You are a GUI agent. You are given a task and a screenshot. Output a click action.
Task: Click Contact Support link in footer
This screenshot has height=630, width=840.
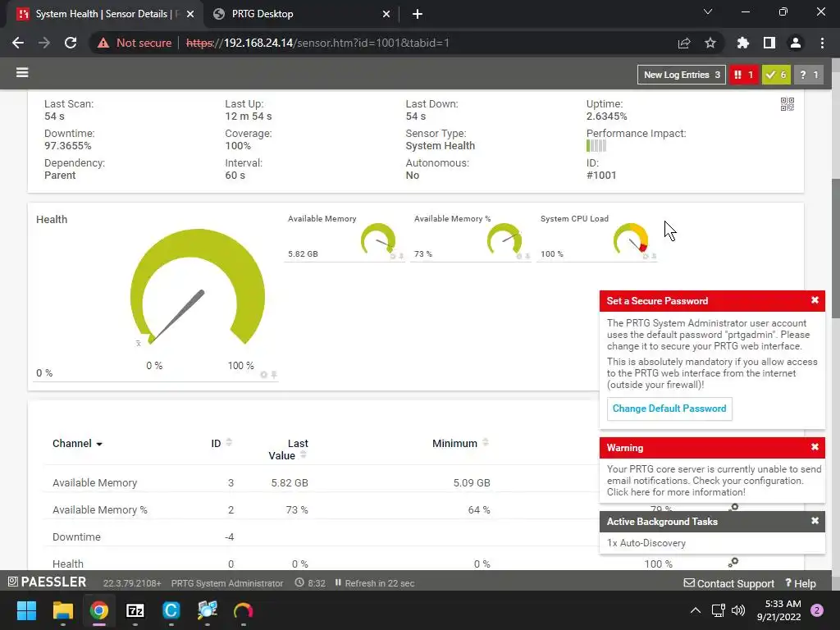[729, 583]
